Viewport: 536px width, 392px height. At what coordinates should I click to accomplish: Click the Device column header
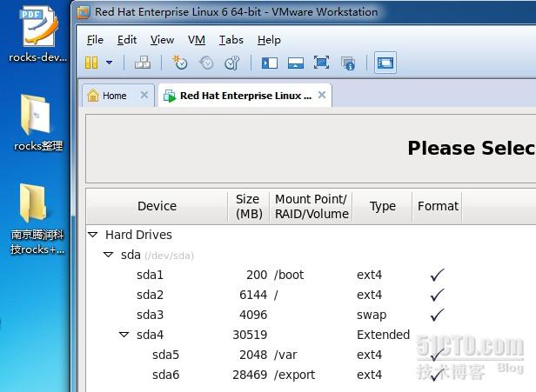(157, 206)
